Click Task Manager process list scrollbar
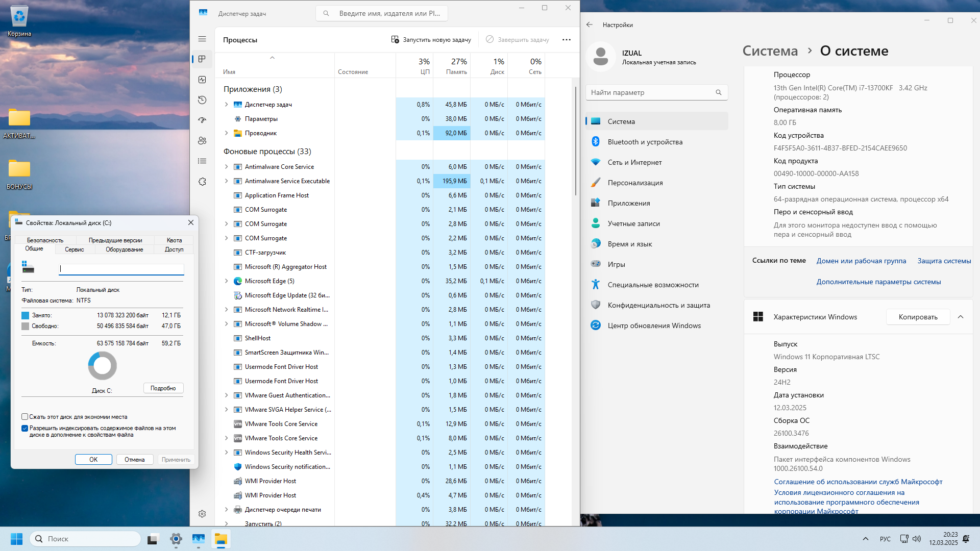 [x=575, y=141]
